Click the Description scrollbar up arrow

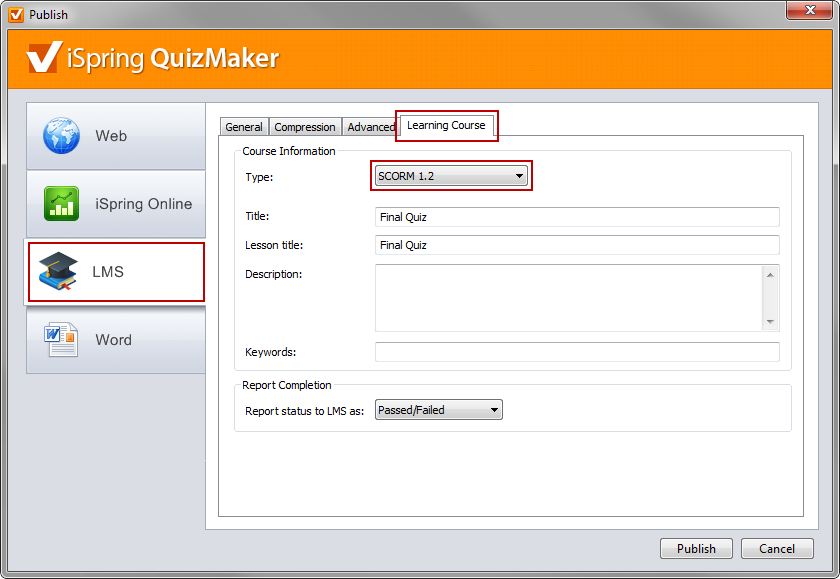point(770,275)
